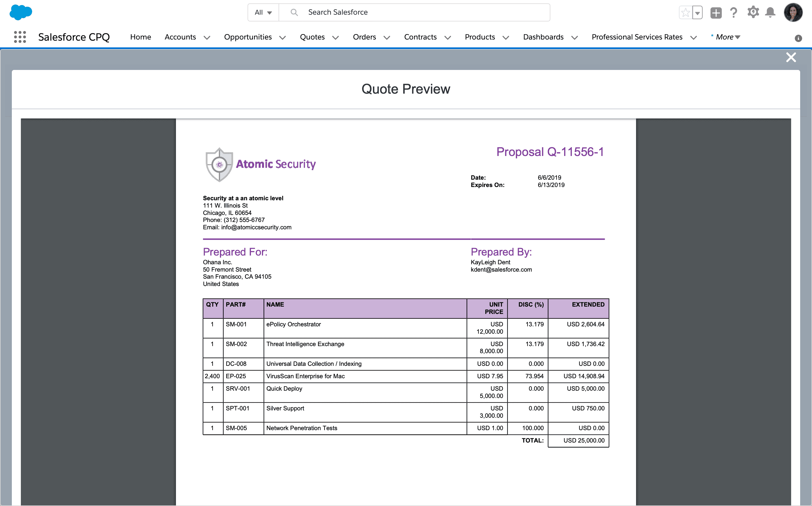Click the add new record plus icon
Image resolution: width=812 pixels, height=506 pixels.
(715, 13)
